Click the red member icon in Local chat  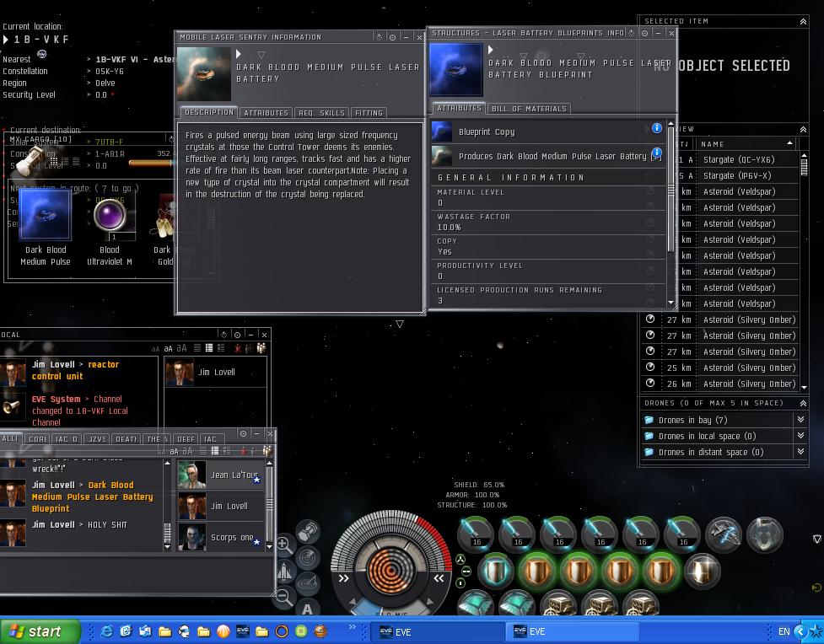tap(238, 348)
